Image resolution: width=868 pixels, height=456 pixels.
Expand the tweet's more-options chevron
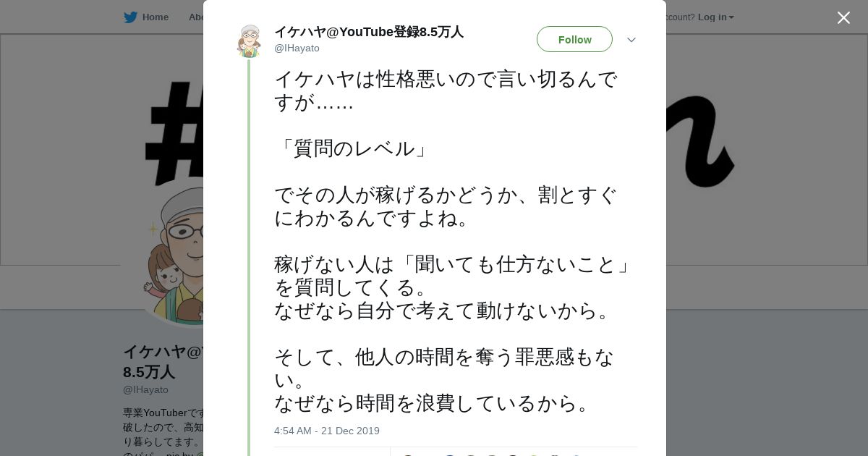coord(631,40)
